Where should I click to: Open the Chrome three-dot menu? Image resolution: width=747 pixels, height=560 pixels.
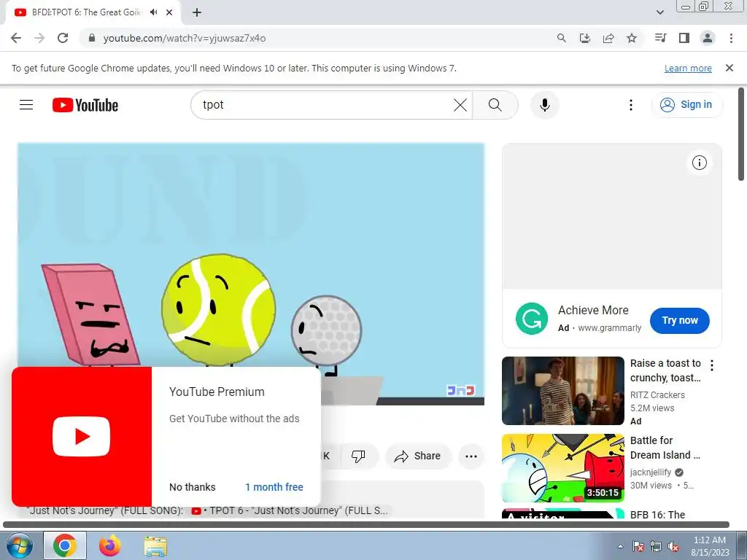(x=731, y=38)
